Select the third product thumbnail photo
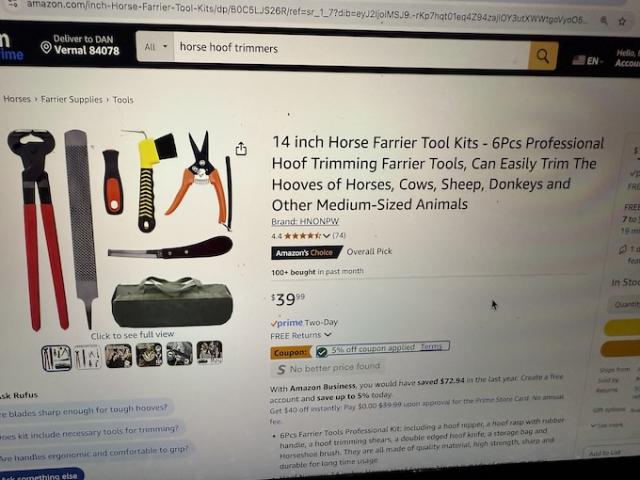 click(x=118, y=356)
